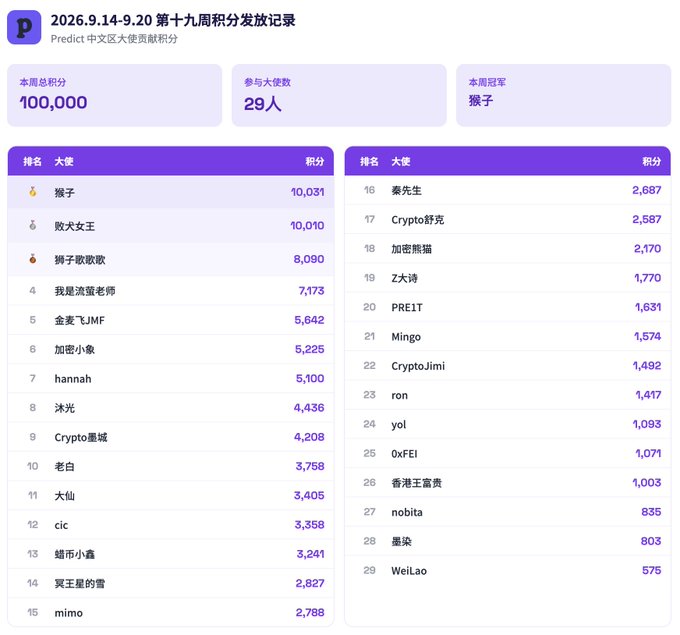
Task: Click the 参与大使数 29人 card
Action: [339, 95]
